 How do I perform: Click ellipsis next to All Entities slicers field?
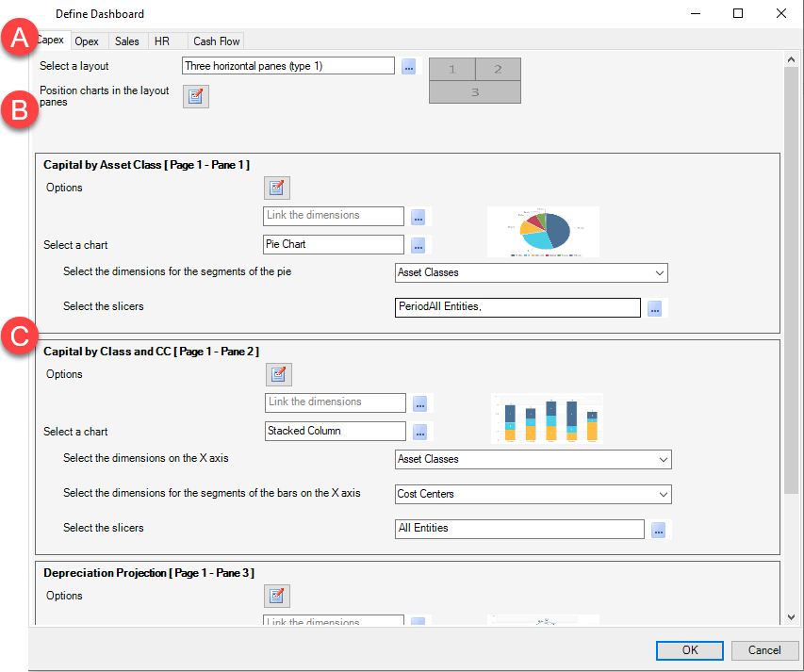click(x=659, y=530)
